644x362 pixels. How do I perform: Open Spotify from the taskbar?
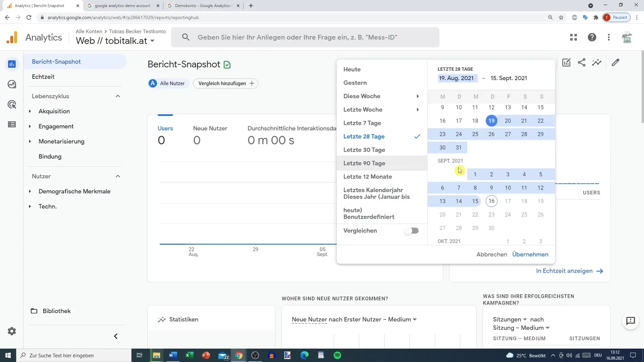[337, 355]
